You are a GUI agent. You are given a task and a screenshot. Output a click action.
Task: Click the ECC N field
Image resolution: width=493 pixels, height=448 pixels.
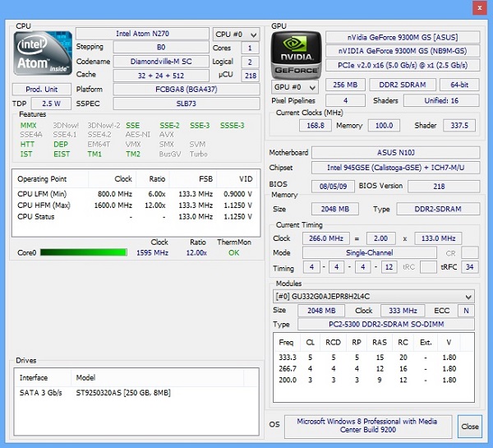466,311
